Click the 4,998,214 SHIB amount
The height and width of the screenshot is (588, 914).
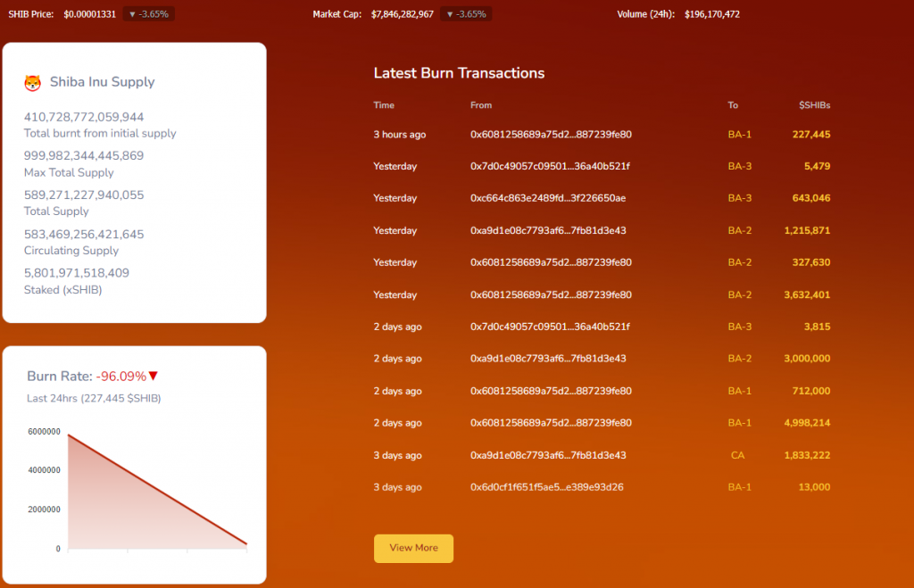[x=807, y=423]
